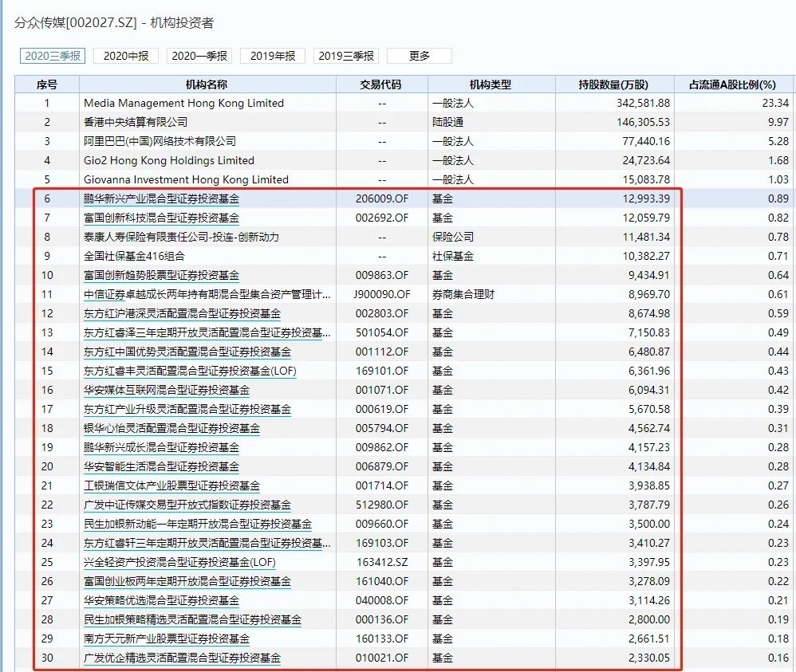Sort by 序号 column header

coord(47,84)
